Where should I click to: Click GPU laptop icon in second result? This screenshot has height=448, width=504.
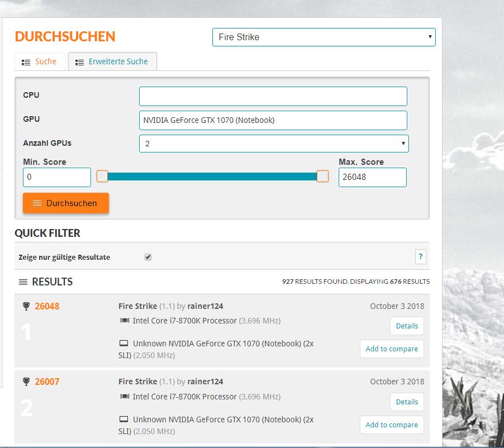coord(123,419)
